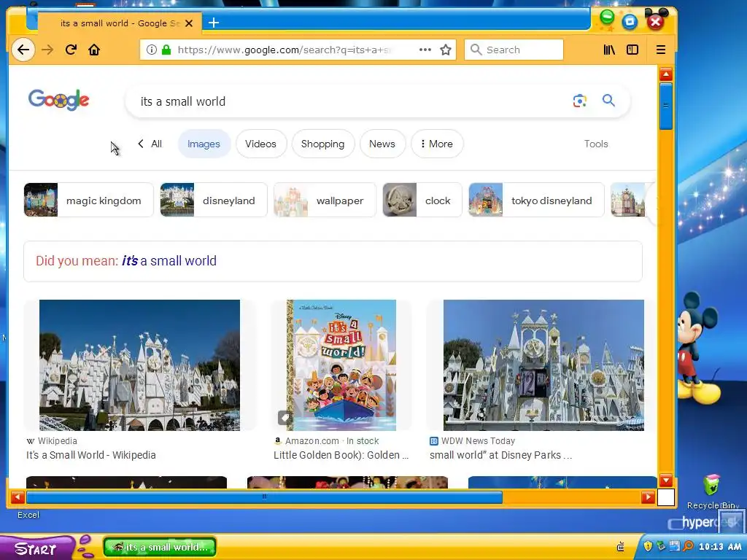Click right arrow of horizontal scrollbar
Screen dimensions: 747x560
648,497
